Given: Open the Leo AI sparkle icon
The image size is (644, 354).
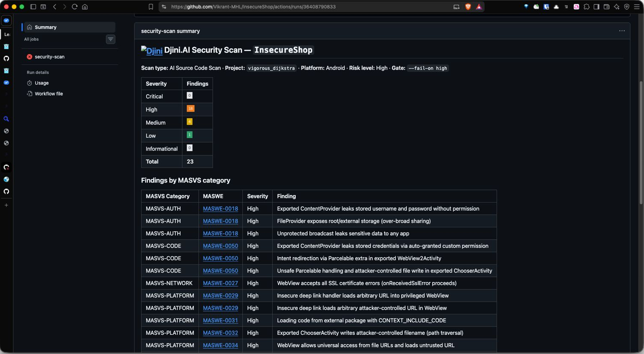Looking at the screenshot, I should 616,7.
